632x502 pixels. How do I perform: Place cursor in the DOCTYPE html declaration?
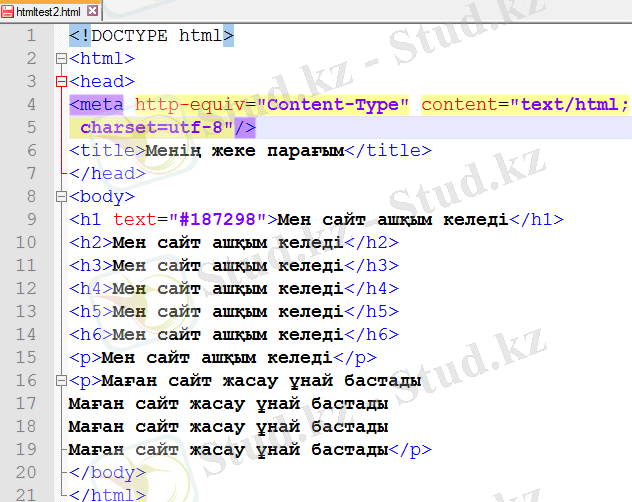tap(152, 36)
